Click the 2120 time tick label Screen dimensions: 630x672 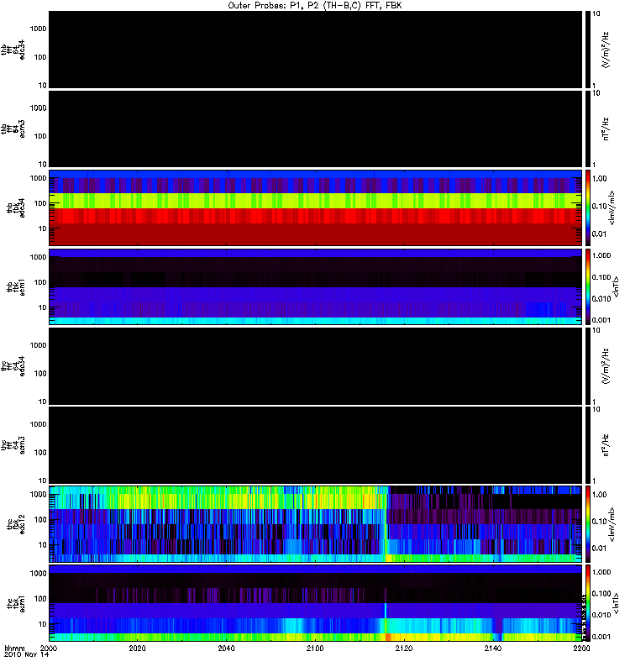(x=404, y=648)
